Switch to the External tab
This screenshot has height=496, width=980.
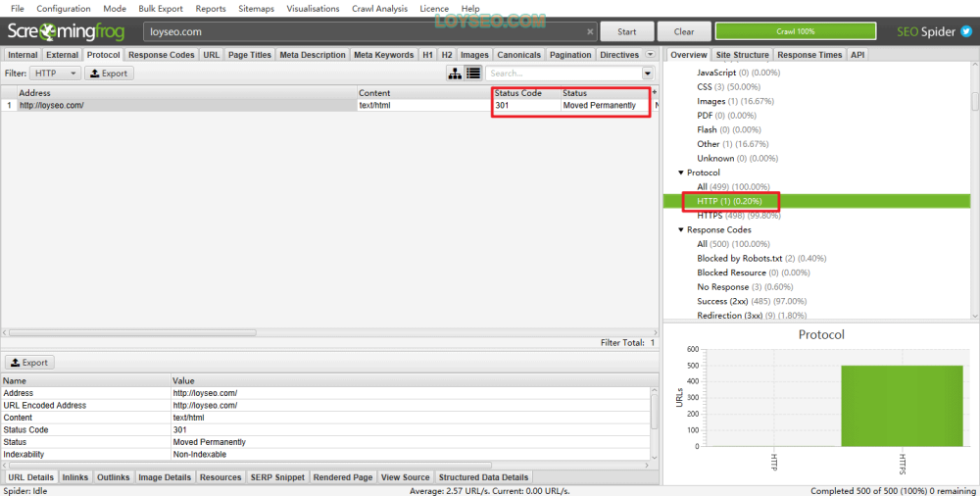click(62, 55)
